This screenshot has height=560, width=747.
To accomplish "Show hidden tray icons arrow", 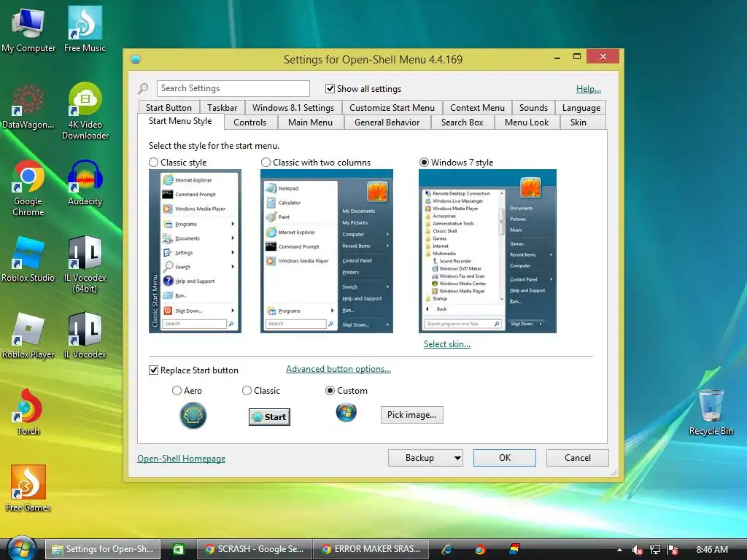I will pos(619,550).
